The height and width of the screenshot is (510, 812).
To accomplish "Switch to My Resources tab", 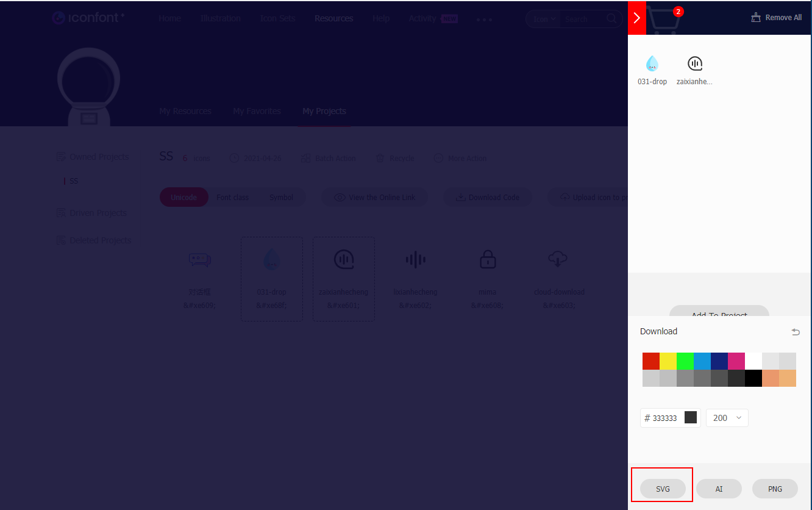I will [185, 111].
